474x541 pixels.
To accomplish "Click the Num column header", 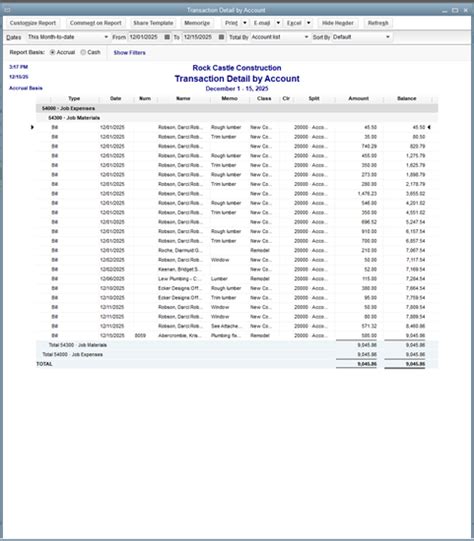I will tap(145, 99).
